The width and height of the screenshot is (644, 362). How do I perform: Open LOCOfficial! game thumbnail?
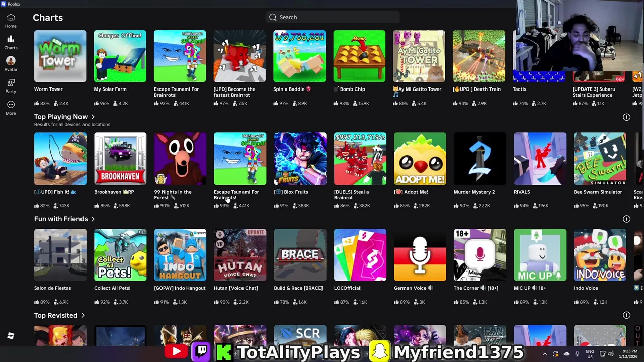pos(360,255)
